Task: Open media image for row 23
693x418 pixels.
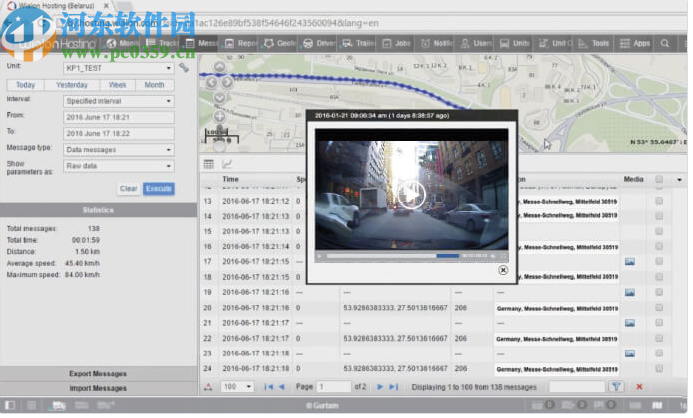Action: pyautogui.click(x=630, y=354)
